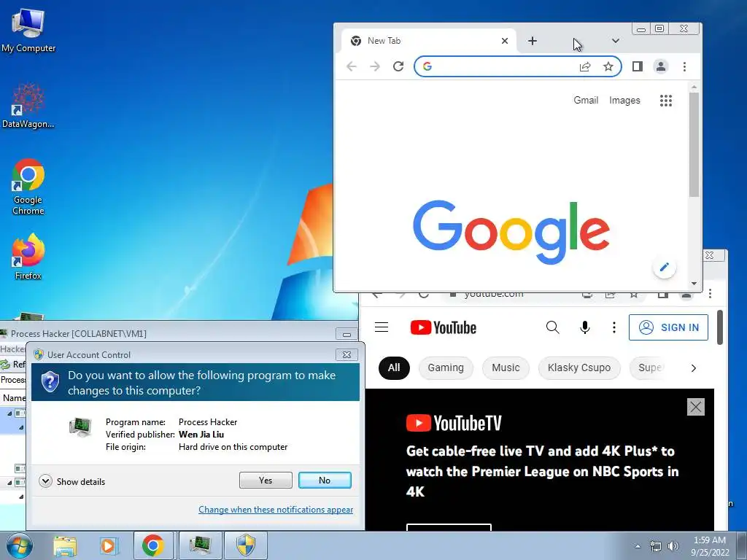Viewport: 747px width, 560px height.
Task: Click the Wen Jia Liu publisher name
Action: point(201,435)
